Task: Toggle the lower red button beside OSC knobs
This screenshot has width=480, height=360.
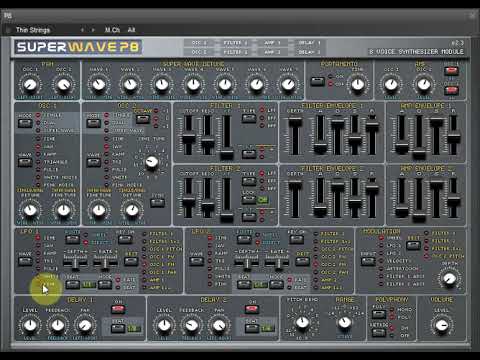Action: (x=451, y=90)
